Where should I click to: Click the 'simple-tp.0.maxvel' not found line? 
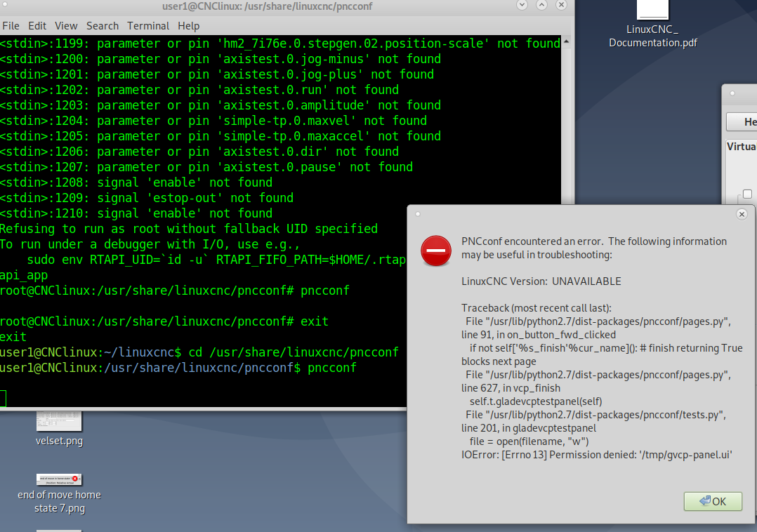(x=213, y=121)
